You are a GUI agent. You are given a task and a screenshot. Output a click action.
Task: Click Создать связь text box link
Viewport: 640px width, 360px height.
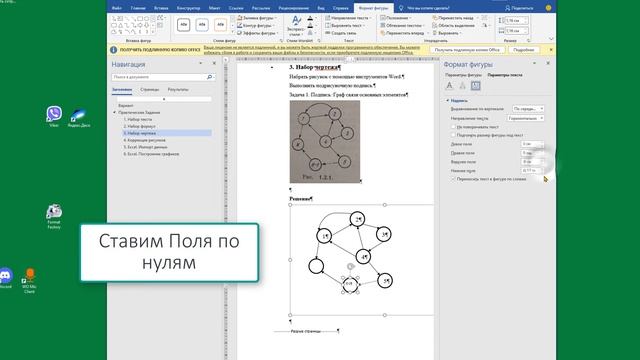(341, 33)
